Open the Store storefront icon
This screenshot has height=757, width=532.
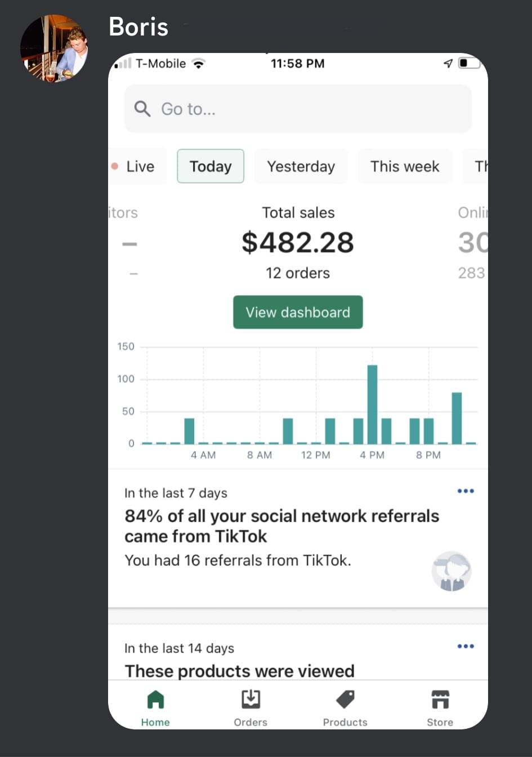pos(440,700)
